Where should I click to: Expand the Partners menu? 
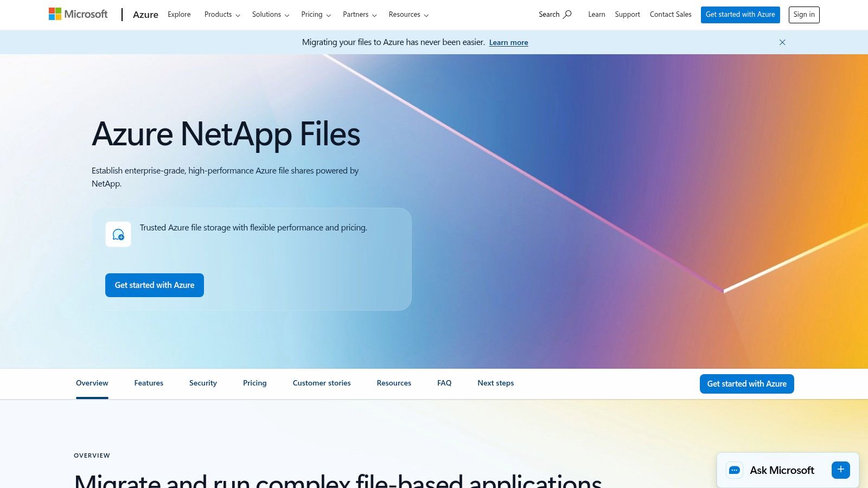pyautogui.click(x=359, y=15)
